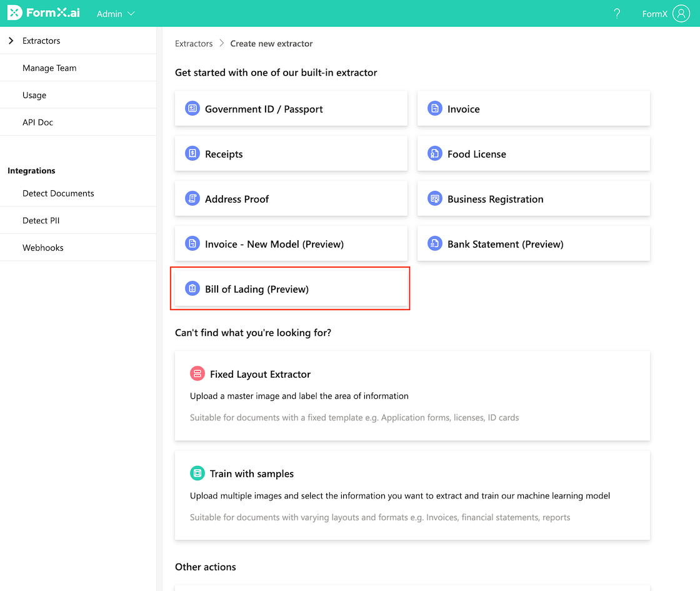Open the Usage sidebar item
The image size is (700, 591).
[x=34, y=95]
